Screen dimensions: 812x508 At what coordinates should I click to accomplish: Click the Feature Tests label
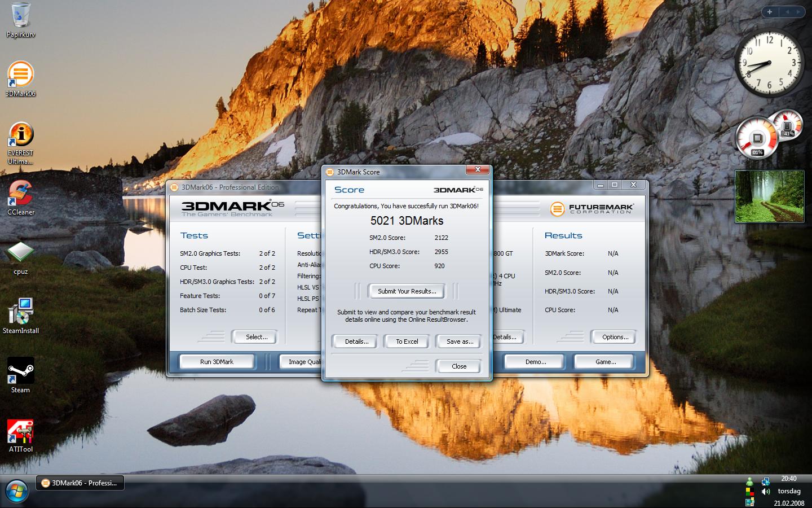coord(200,296)
